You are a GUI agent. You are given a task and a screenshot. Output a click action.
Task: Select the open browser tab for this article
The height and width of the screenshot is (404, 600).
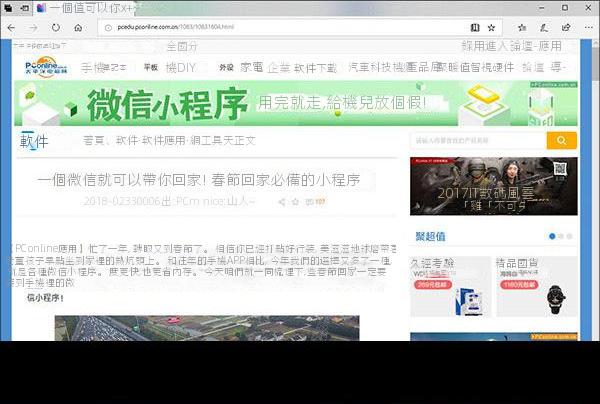84,8
